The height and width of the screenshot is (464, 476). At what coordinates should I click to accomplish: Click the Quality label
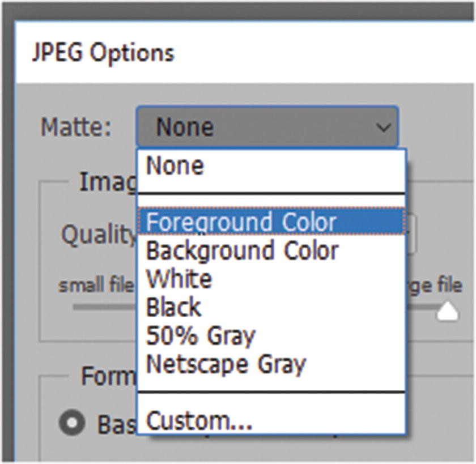click(x=96, y=234)
